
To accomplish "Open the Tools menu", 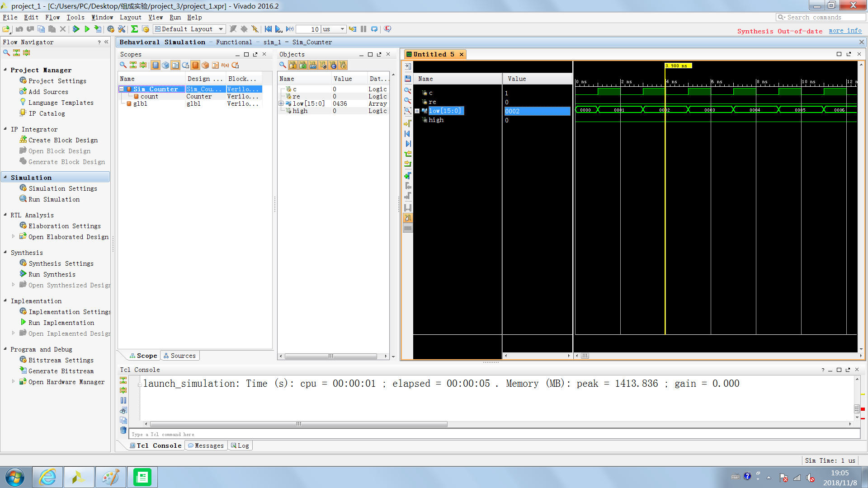I will pos(75,17).
